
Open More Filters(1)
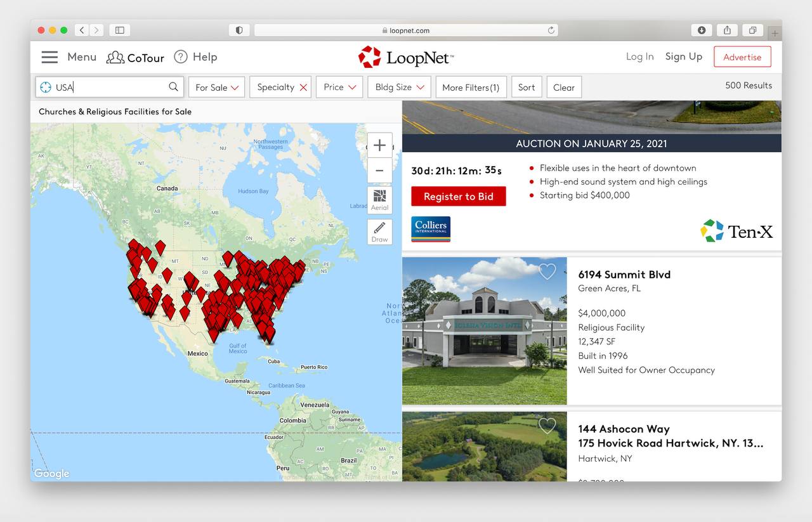point(471,87)
